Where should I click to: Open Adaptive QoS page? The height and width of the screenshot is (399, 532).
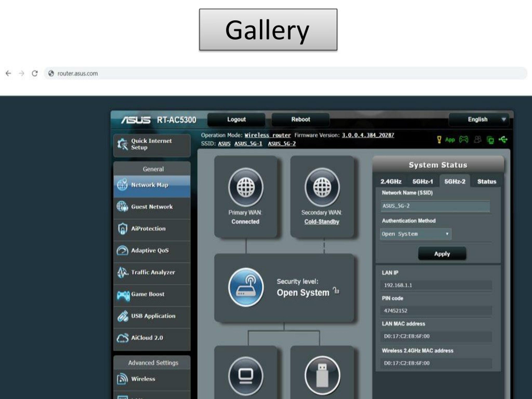coord(152,252)
